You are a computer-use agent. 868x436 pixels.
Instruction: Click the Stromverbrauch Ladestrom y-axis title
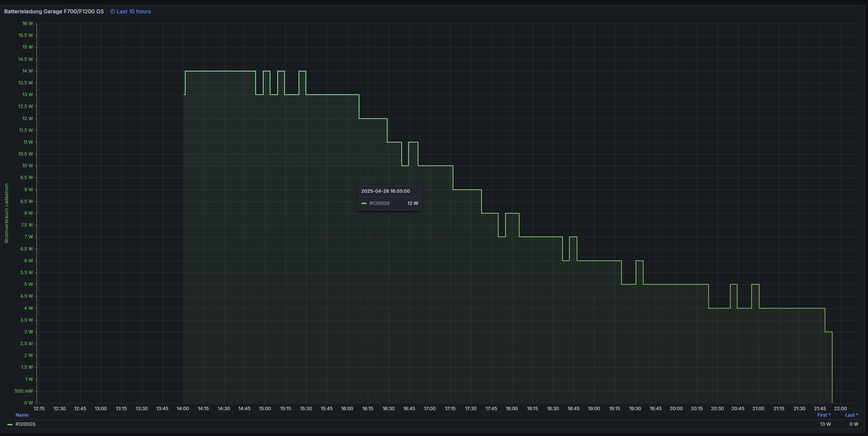point(6,213)
